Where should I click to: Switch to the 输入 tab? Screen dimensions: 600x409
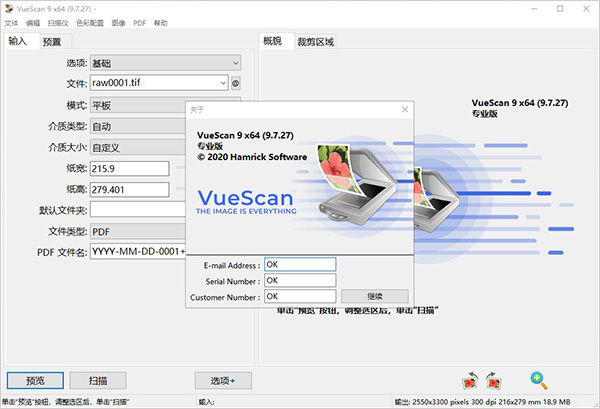coord(22,41)
